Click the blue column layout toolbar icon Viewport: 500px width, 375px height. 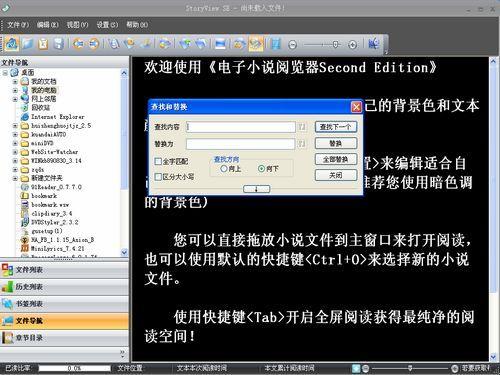[x=276, y=44]
